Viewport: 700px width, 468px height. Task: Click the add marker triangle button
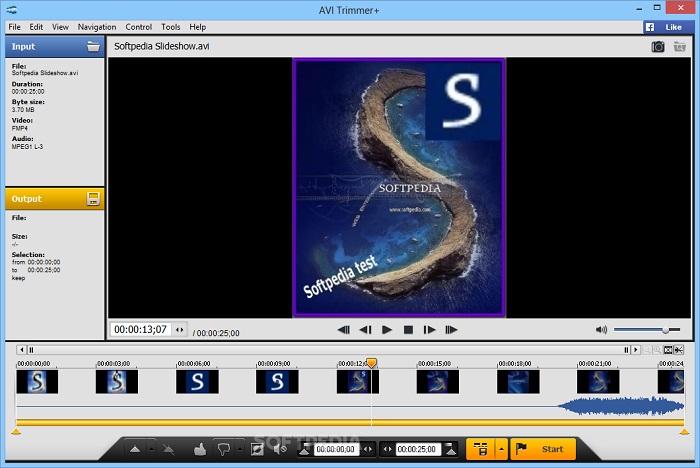135,449
